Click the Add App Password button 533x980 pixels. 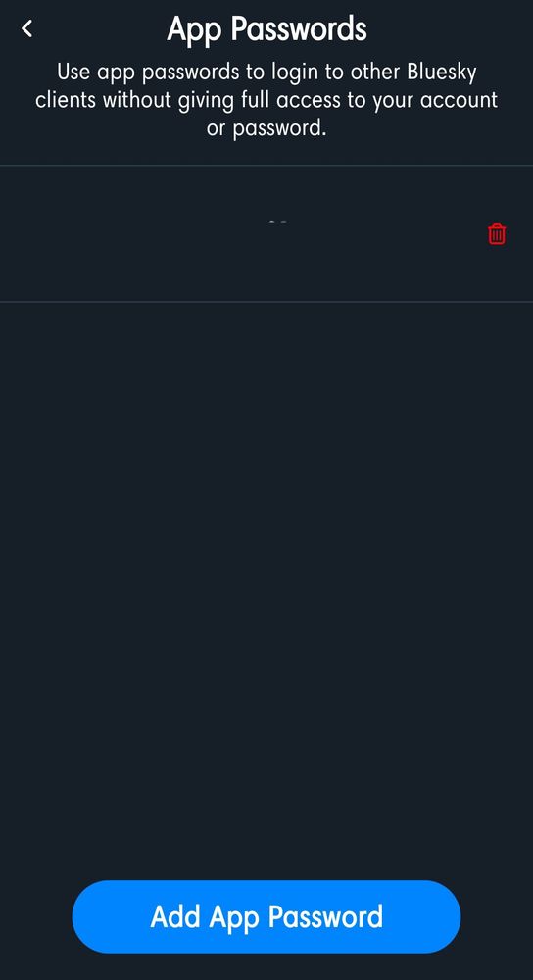pos(266,916)
